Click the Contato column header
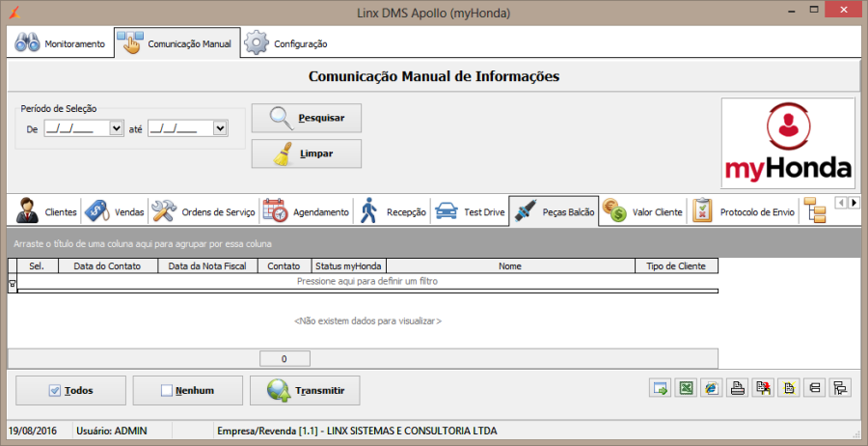The height and width of the screenshot is (446, 868). (284, 265)
